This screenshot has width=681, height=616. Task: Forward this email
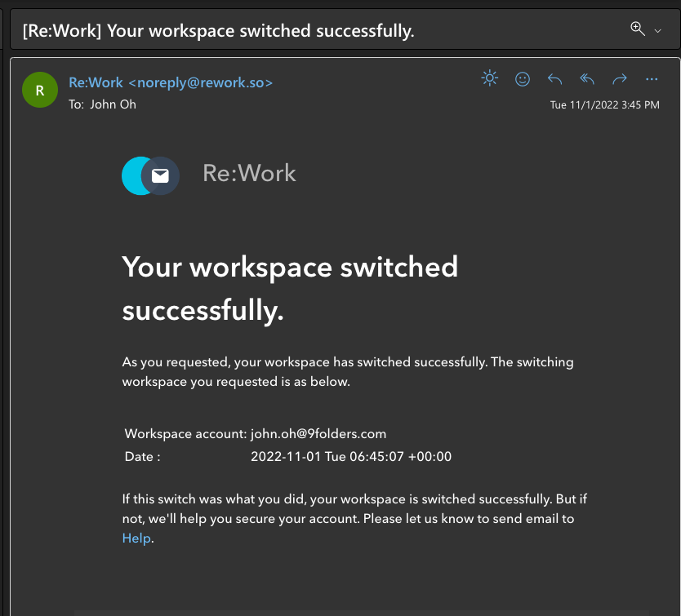point(619,79)
